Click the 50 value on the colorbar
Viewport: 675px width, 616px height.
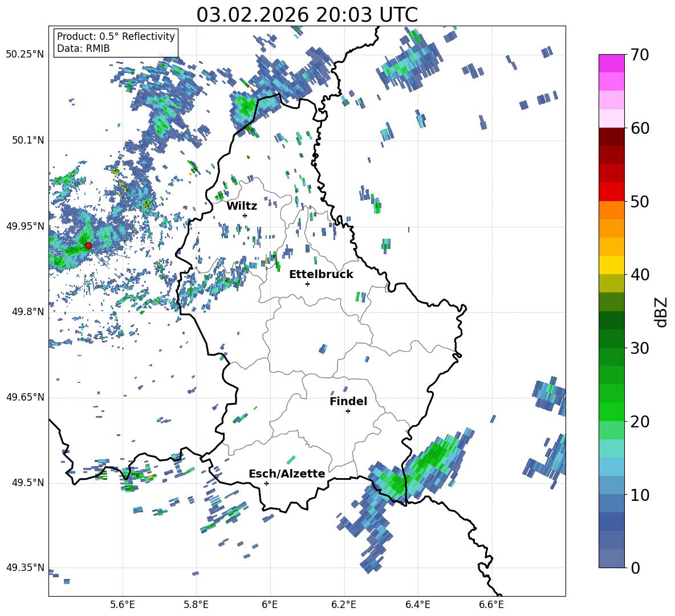(640, 202)
